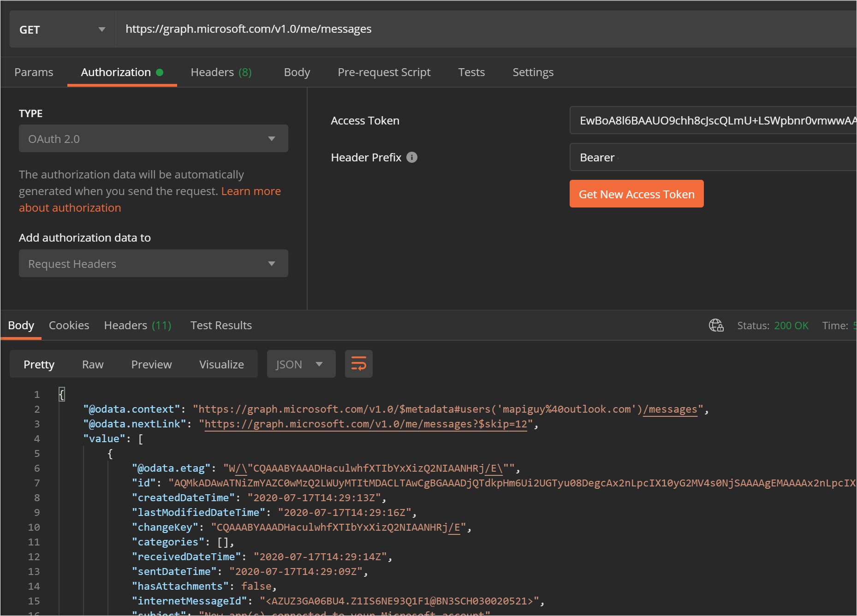
Task: Show Header Prefix info tooltip icon
Action: pos(412,157)
